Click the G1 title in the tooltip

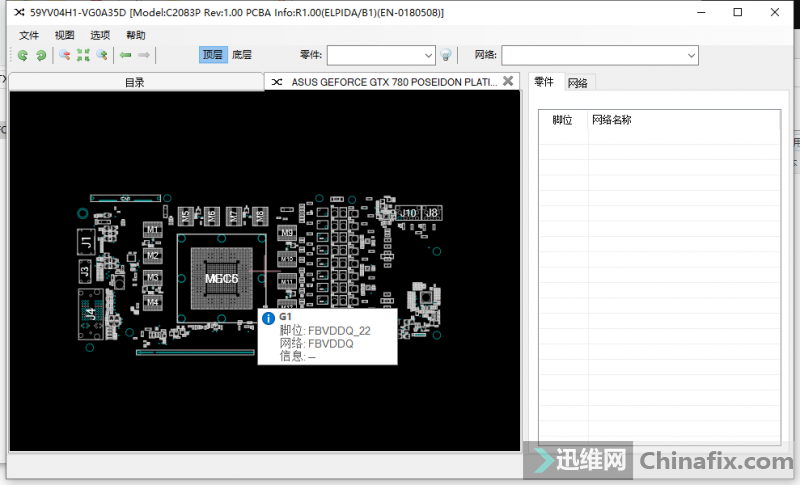tap(285, 317)
